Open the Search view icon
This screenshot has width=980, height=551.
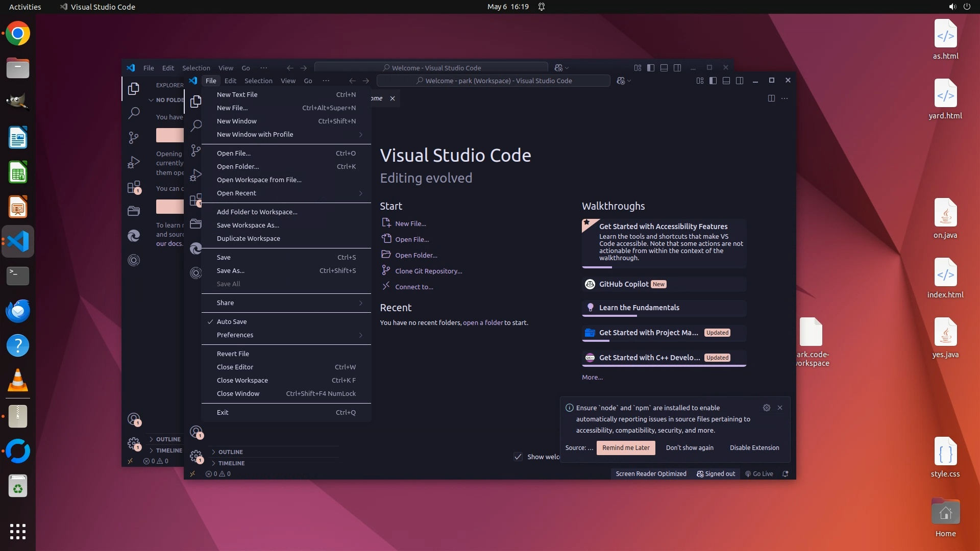pyautogui.click(x=195, y=126)
